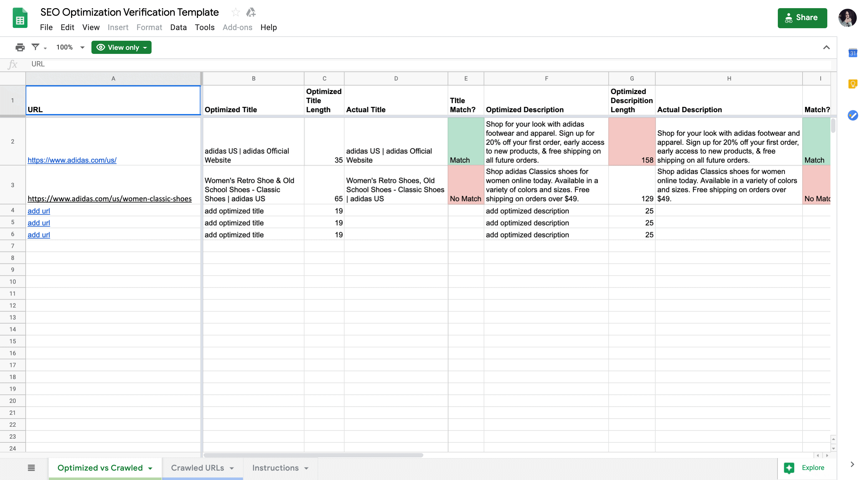Viewport: 868px width, 480px height.
Task: Click the vertical scrollbar thumb
Action: [x=833, y=125]
